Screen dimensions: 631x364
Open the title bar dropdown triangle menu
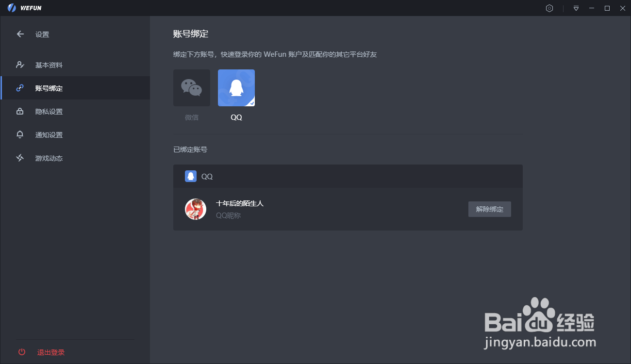tap(576, 8)
